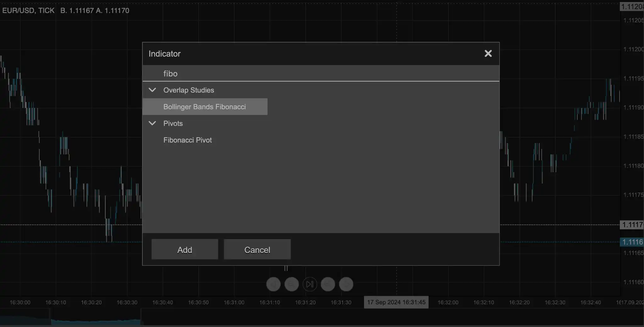
Task: Collapse the Overlap Studies chevron
Action: click(x=152, y=90)
